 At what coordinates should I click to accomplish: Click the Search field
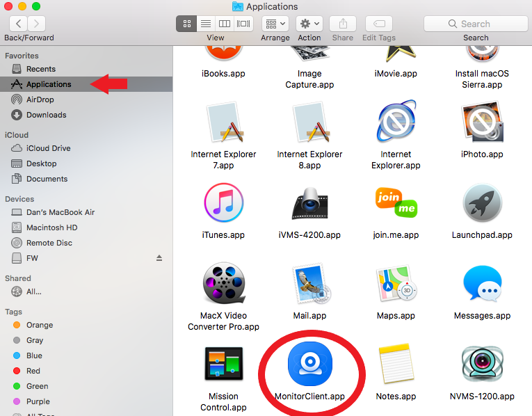(475, 24)
